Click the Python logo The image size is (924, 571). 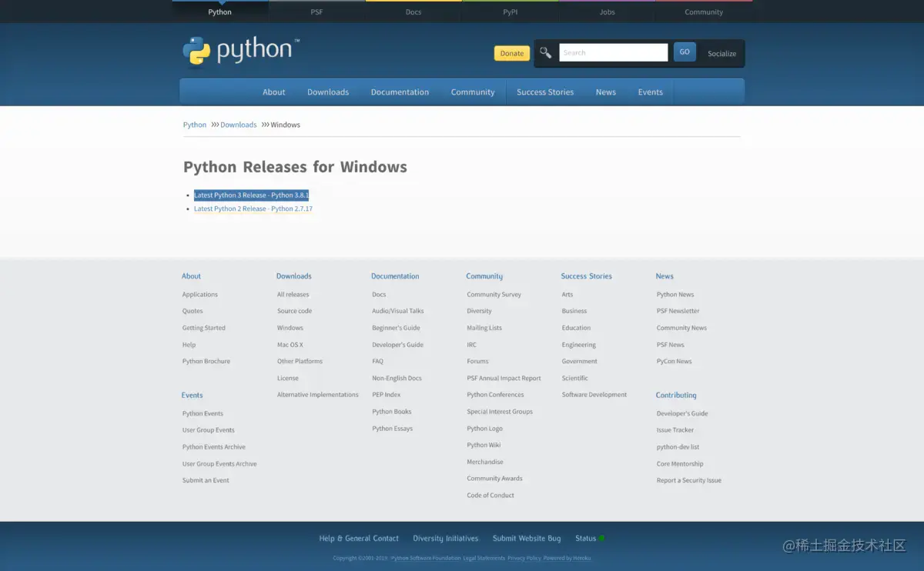pos(241,51)
